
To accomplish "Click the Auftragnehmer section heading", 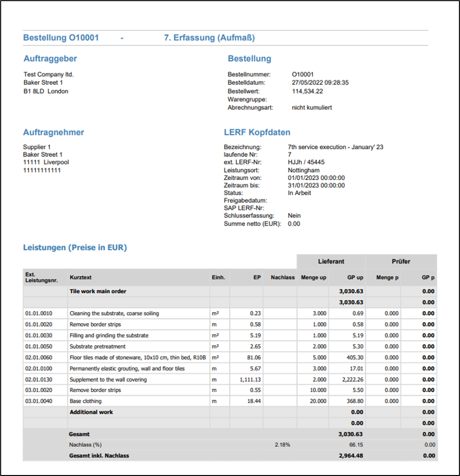I will click(54, 132).
